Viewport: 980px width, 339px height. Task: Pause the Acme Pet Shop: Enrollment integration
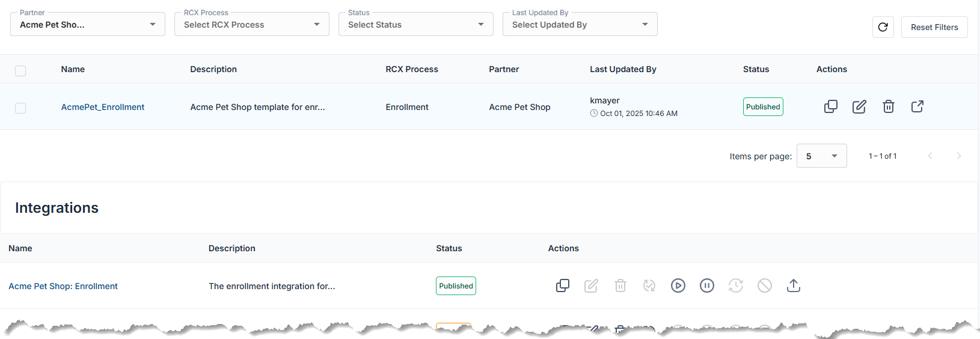coord(706,286)
